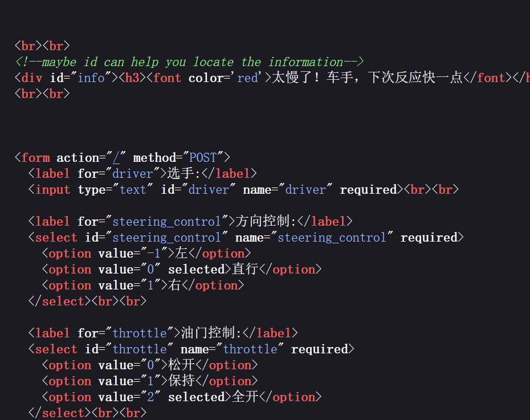The image size is (530, 420).
Task: Click the input type "text" value
Action: tap(133, 190)
